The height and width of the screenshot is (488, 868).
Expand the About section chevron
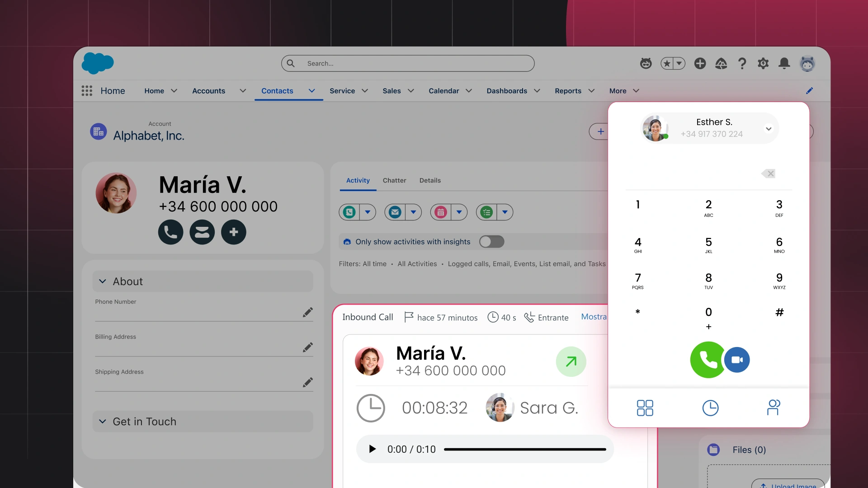(x=103, y=281)
